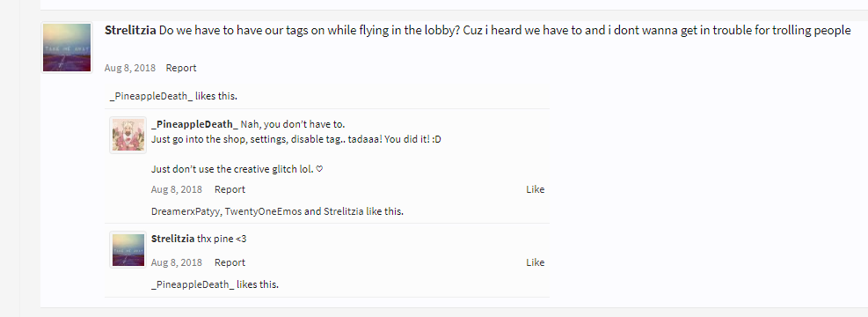Report Strelitzia's original post
The image size is (868, 317).
pos(181,68)
